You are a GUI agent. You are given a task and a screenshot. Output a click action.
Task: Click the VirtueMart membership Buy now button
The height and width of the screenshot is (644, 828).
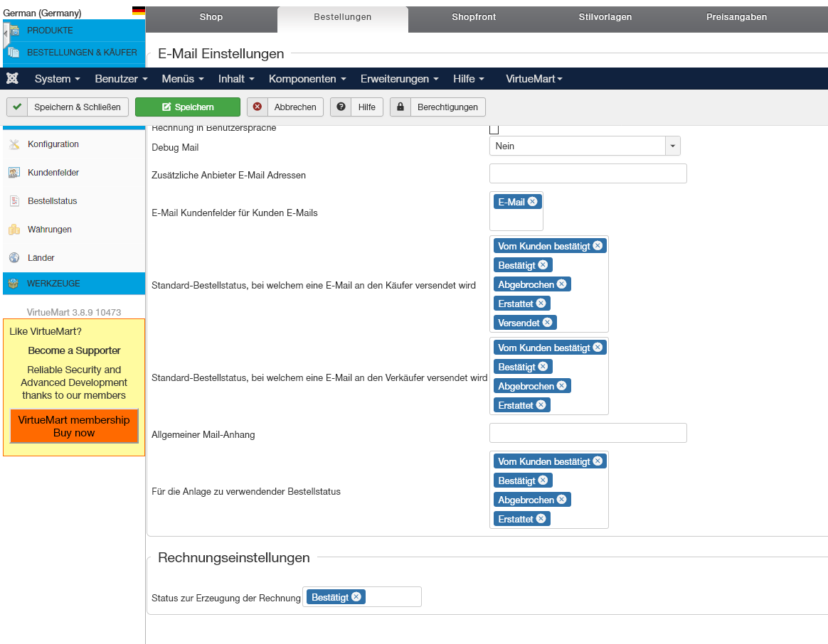point(74,426)
